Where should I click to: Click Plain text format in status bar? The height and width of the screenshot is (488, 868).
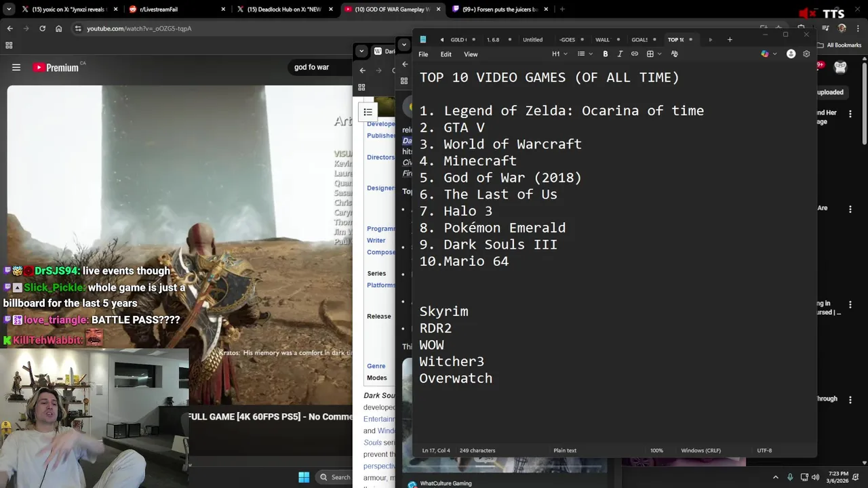[565, 450]
